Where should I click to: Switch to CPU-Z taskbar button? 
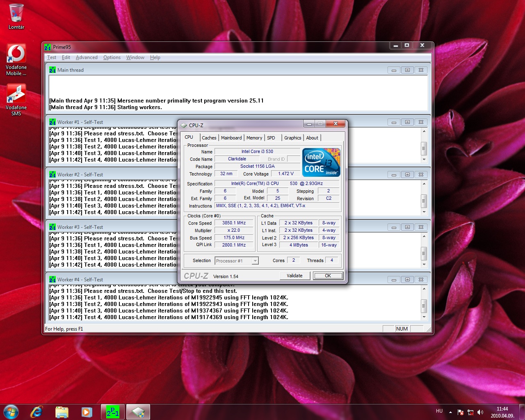coord(138,412)
